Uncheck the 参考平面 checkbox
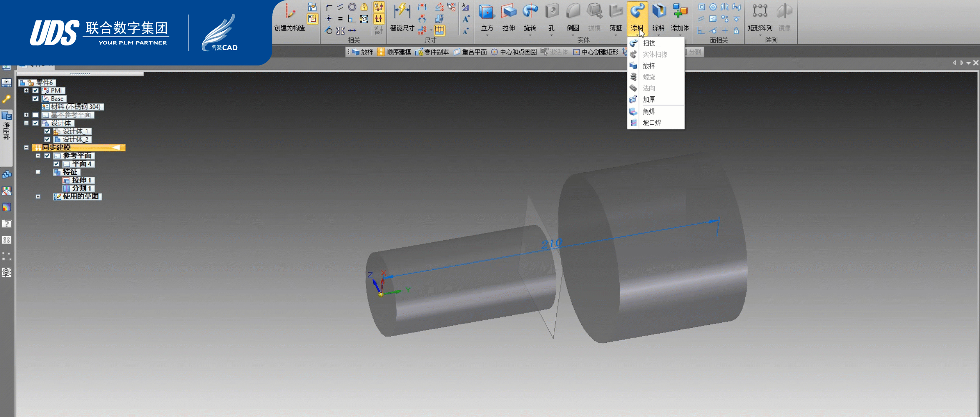 click(47, 156)
